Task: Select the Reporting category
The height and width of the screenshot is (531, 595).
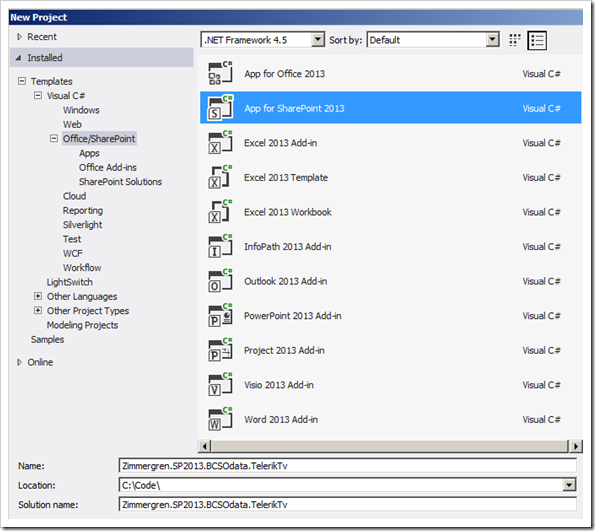Action: tap(83, 210)
